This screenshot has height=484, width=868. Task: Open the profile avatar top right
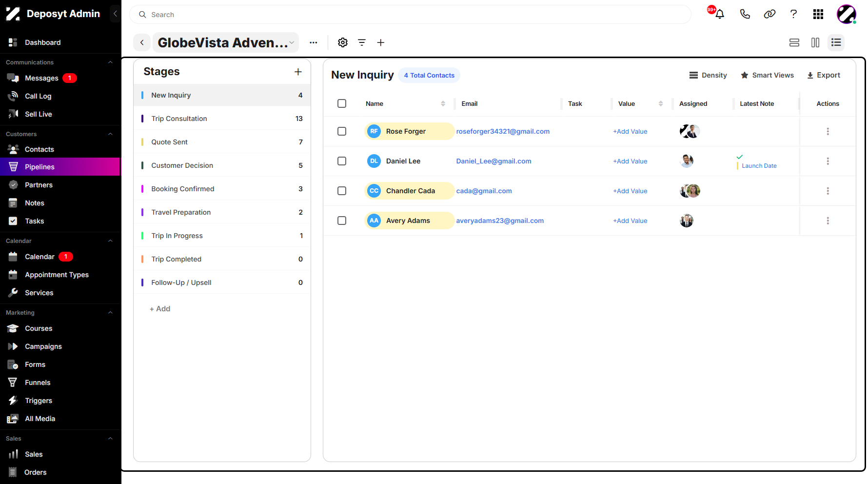[x=847, y=14]
